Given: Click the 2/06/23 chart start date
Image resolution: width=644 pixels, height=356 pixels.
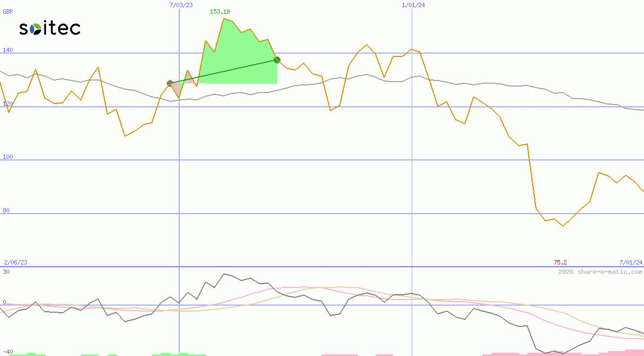Looking at the screenshot, I should click(x=15, y=263).
